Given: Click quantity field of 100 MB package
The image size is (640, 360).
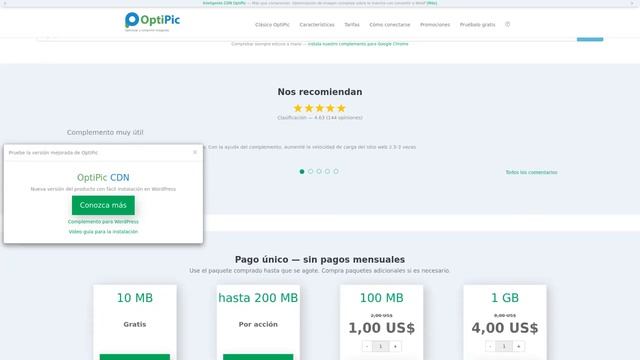Looking at the screenshot, I should [x=381, y=347].
